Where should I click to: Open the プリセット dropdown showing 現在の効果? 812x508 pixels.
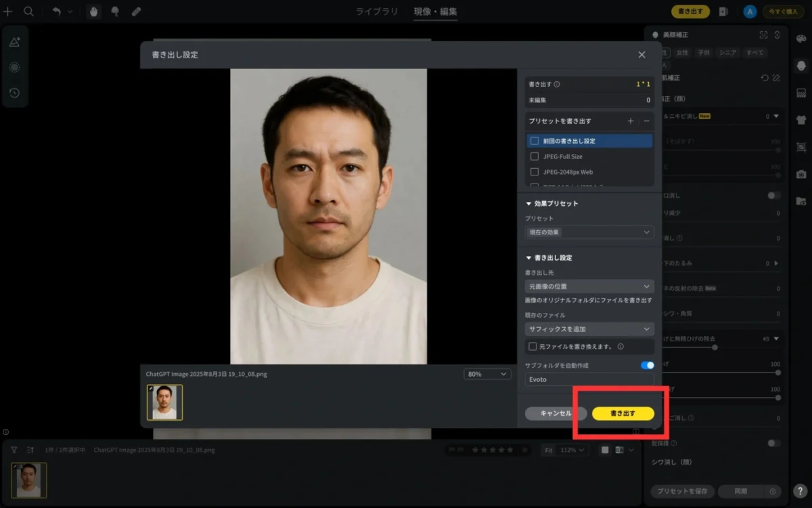[x=589, y=232]
